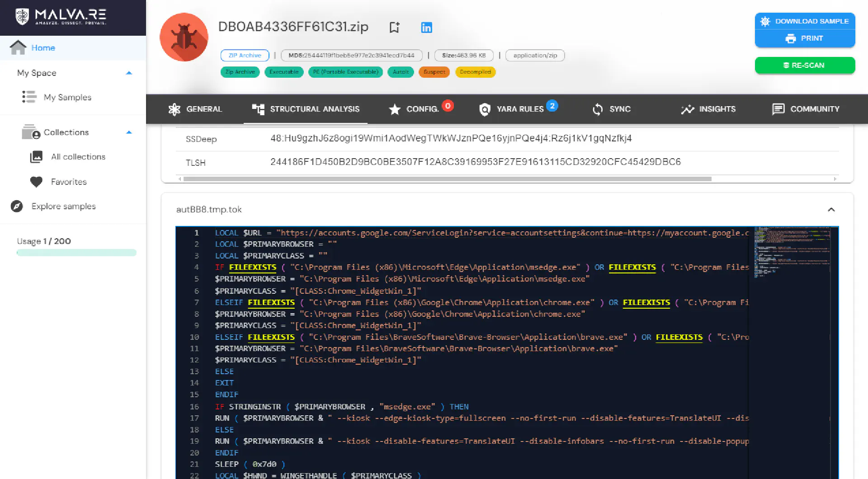Image resolution: width=868 pixels, height=479 pixels.
Task: Click the horizontal scrollbar under TLSH row
Action: (x=448, y=179)
